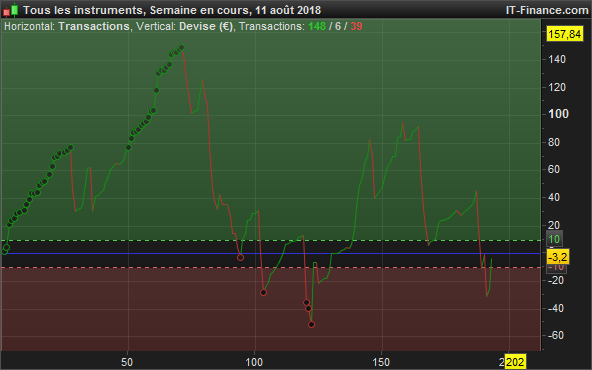Screen dimensions: 592x370
Task: Click the red -10 threshold label
Action: [x=556, y=268]
